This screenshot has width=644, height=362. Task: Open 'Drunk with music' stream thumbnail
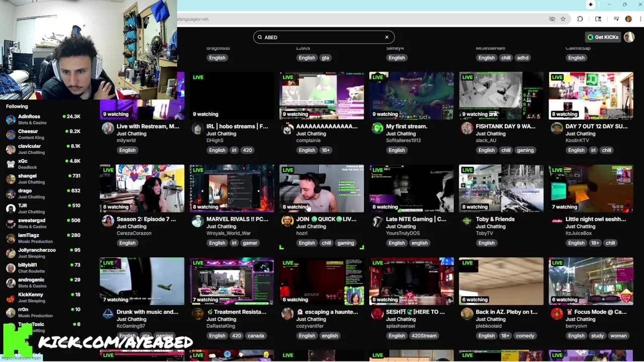coord(142,281)
